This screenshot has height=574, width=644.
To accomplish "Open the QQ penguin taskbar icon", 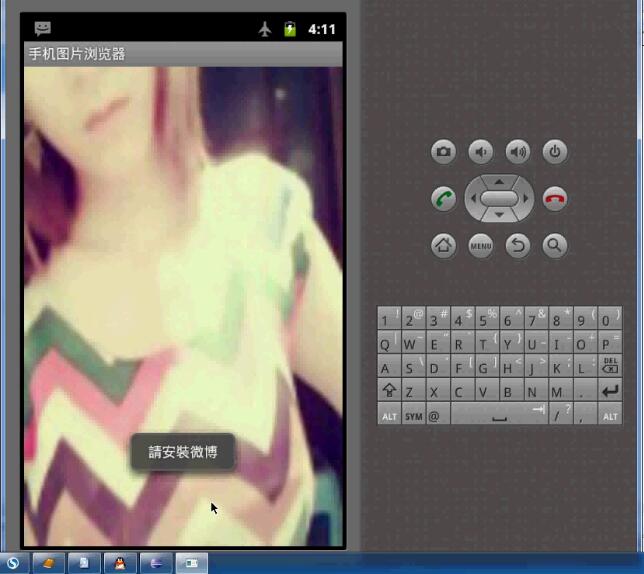I will (x=120, y=563).
